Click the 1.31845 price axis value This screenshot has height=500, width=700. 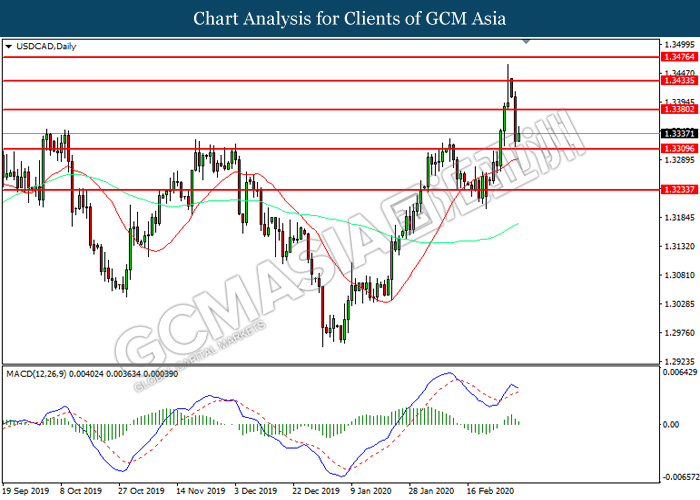679,217
